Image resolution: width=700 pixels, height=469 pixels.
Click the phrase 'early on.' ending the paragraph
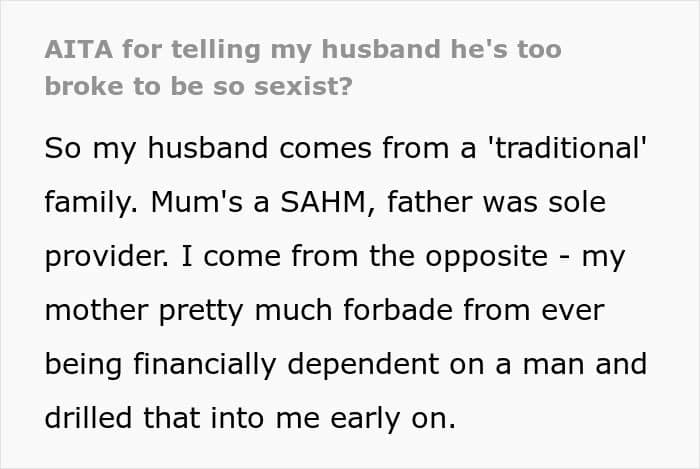point(393,419)
